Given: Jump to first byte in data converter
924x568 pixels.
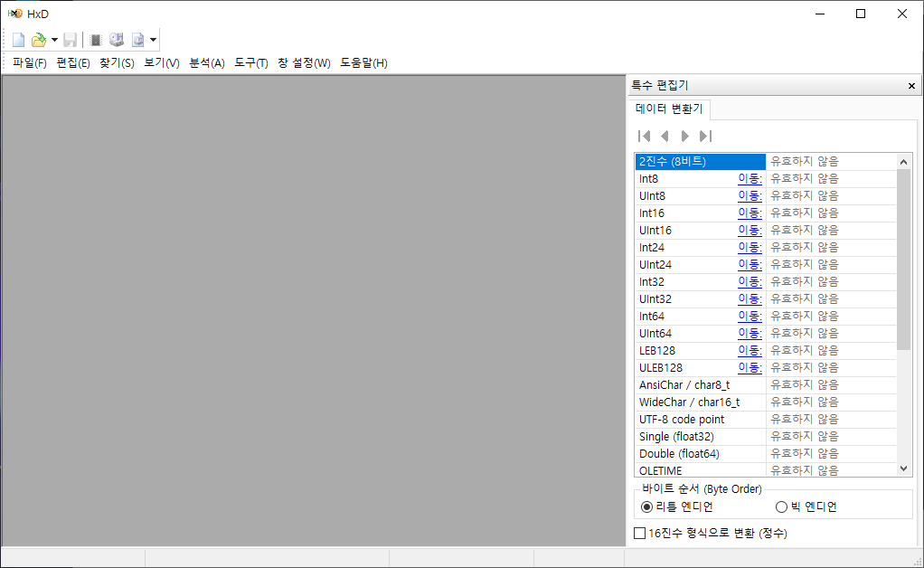Looking at the screenshot, I should 644,137.
